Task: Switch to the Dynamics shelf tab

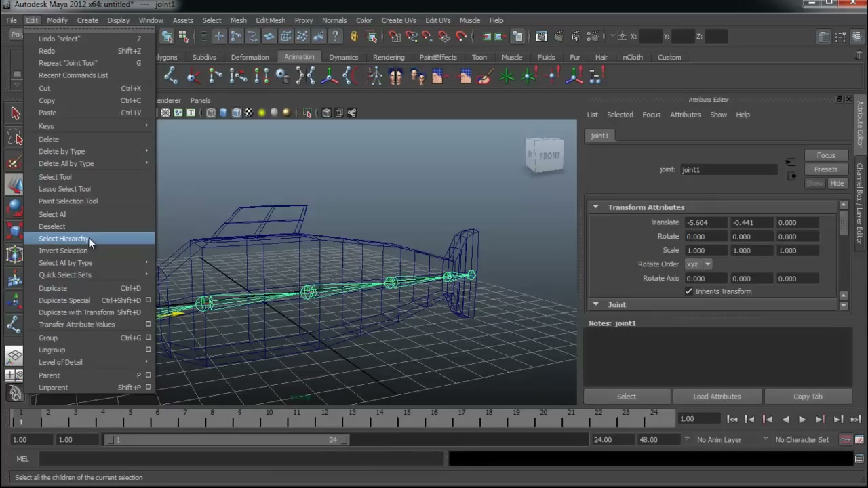Action: [x=343, y=58]
